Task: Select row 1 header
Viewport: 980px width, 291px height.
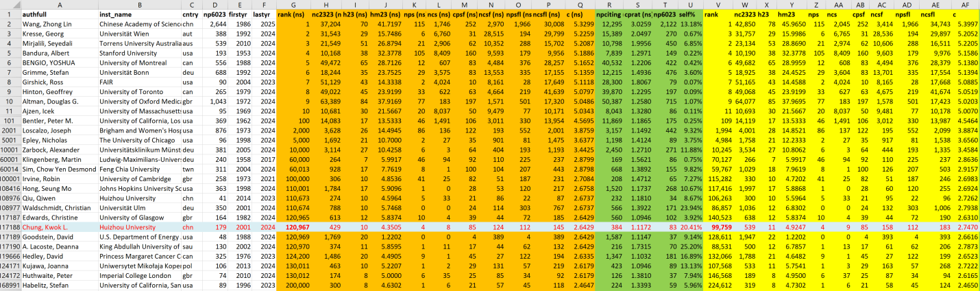Action: point(9,14)
